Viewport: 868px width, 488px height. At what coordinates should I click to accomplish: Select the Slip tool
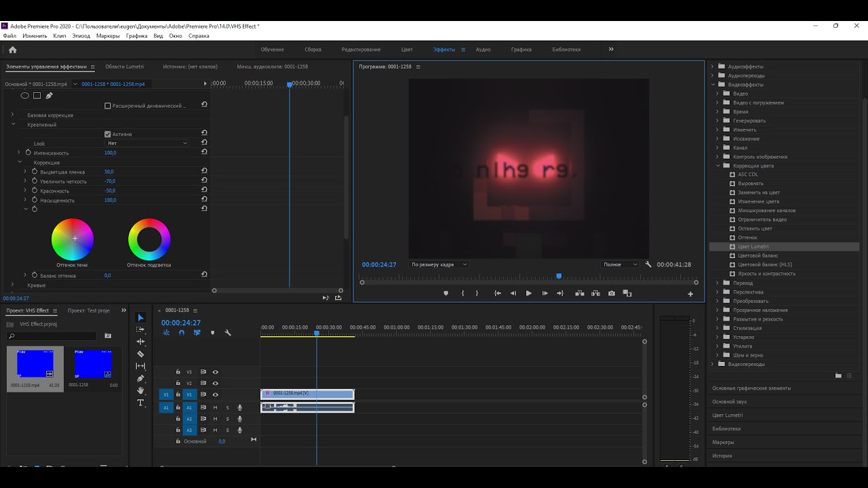coord(140,366)
